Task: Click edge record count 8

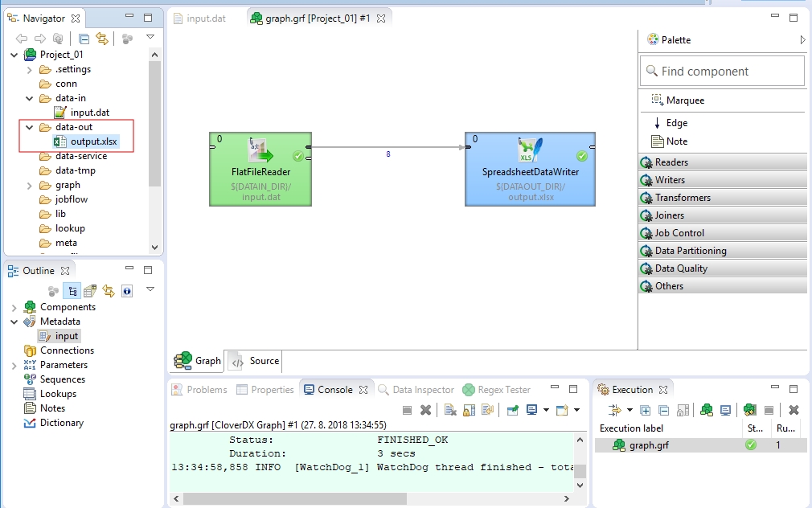Action: [x=388, y=154]
